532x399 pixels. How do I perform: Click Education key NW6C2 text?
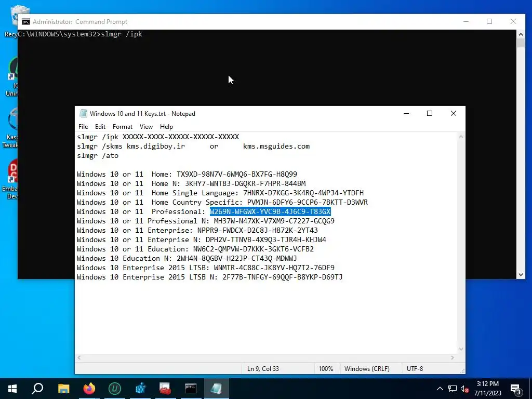[254, 249]
